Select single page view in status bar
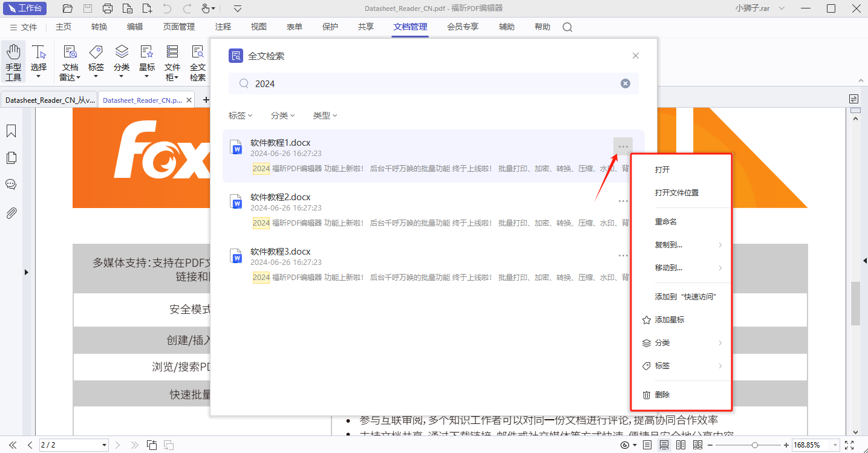The width and height of the screenshot is (868, 453). 647,445
